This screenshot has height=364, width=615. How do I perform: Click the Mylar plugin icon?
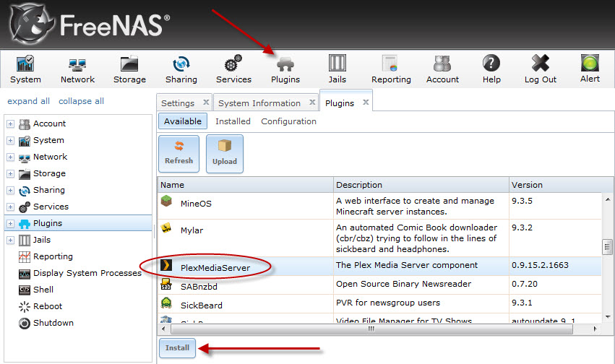point(166,227)
